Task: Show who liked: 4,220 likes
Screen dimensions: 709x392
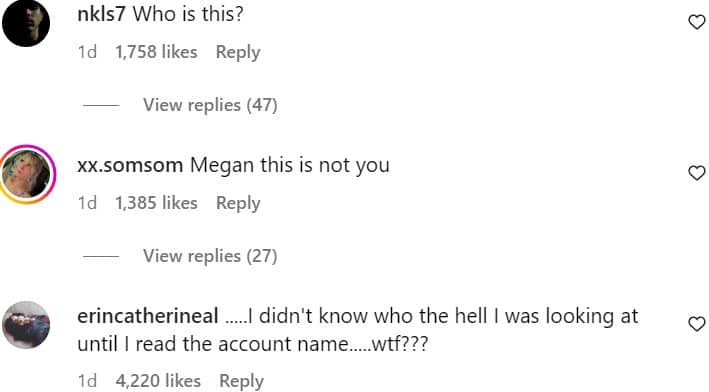Action: pyautogui.click(x=158, y=381)
